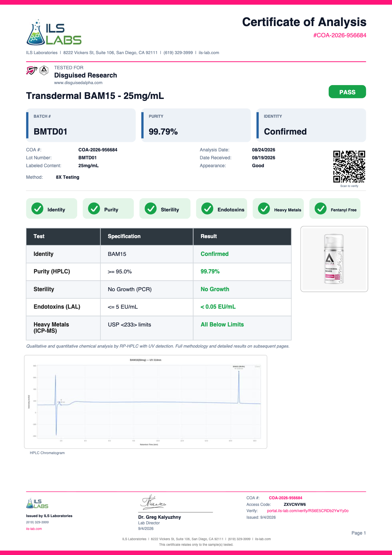Click the red shield logo beside Tested For
This screenshot has height=555, width=392.
[32, 70]
